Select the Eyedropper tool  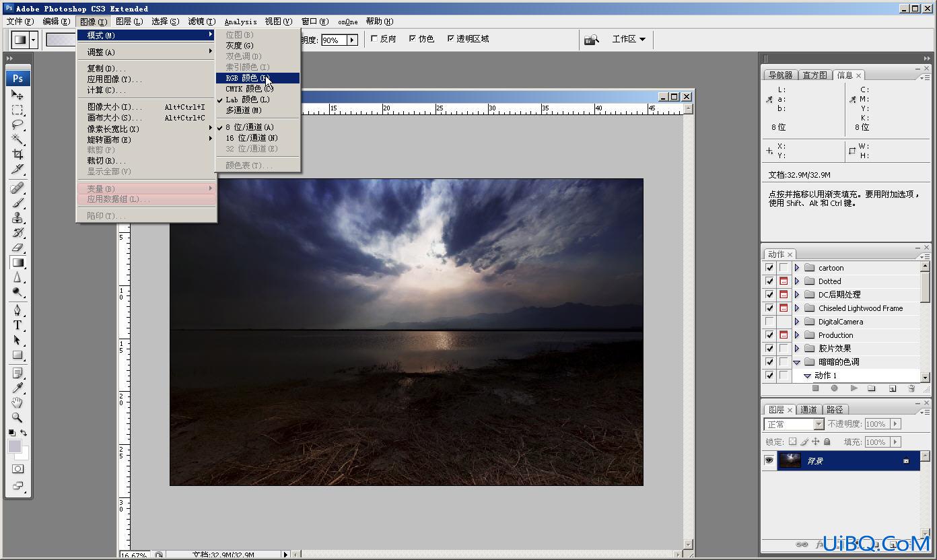pos(18,388)
